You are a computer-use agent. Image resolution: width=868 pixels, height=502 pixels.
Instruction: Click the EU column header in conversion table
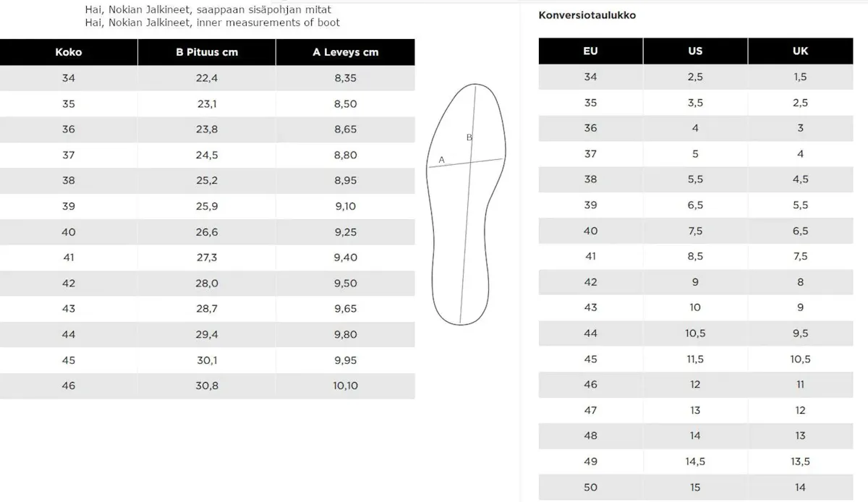pos(590,51)
